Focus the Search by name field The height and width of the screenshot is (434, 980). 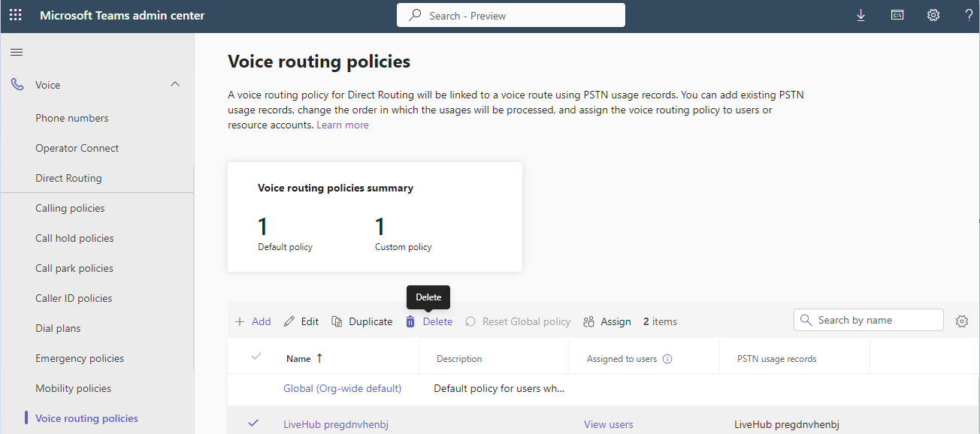(868, 320)
